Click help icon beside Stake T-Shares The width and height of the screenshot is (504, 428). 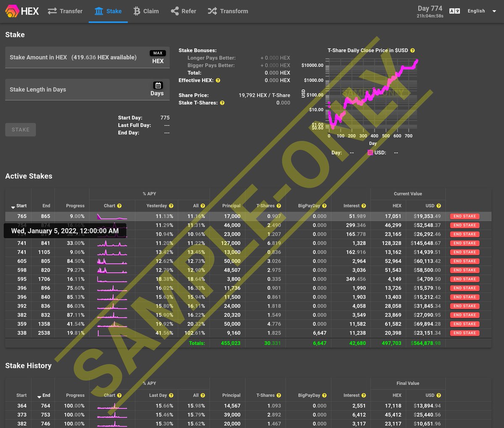click(222, 103)
